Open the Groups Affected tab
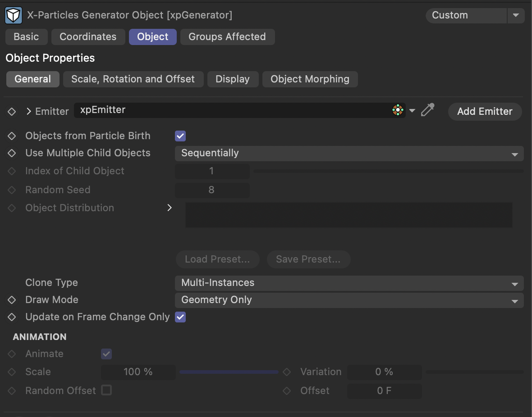The height and width of the screenshot is (417, 532). click(x=227, y=36)
